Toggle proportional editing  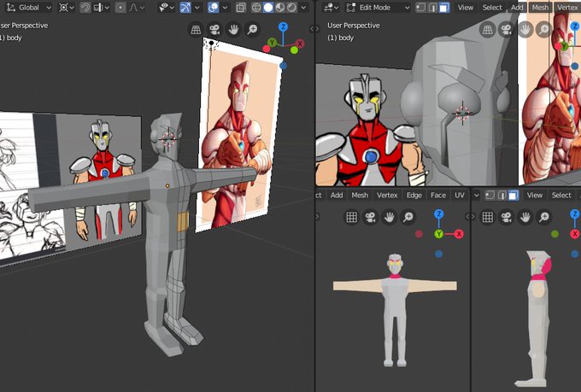tap(120, 8)
